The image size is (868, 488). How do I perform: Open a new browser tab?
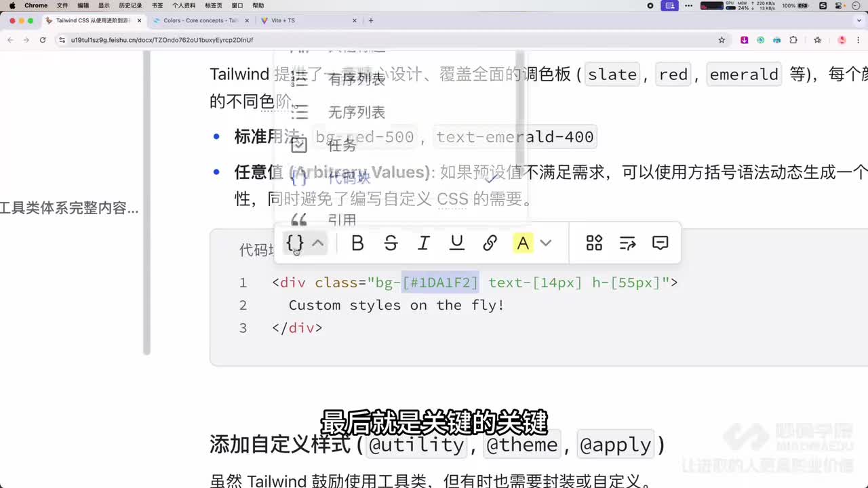point(371,20)
